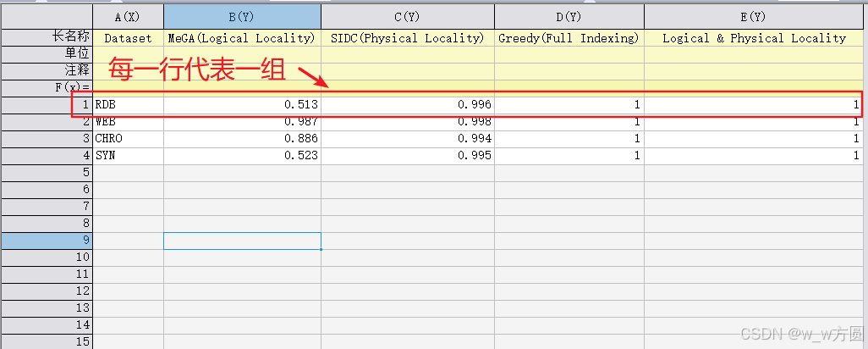This screenshot has width=868, height=349.
Task: Select row header 6
Action: coord(47,190)
